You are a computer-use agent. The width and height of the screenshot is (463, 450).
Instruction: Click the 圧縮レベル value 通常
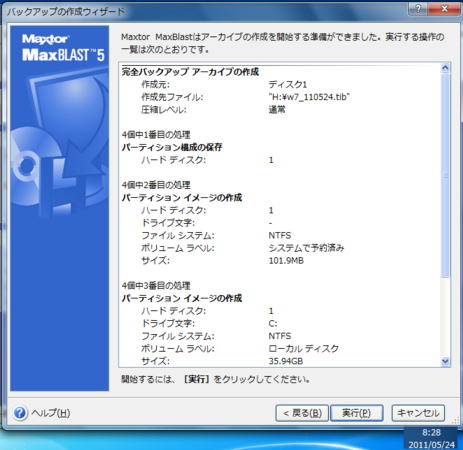click(x=277, y=110)
